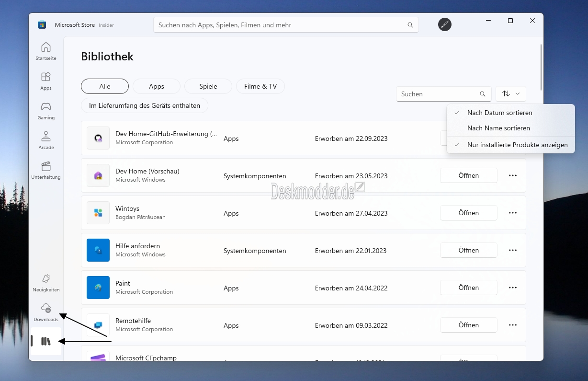Select 'Nach Name sortieren' option
Image resolution: width=588 pixels, height=381 pixels.
tap(498, 128)
